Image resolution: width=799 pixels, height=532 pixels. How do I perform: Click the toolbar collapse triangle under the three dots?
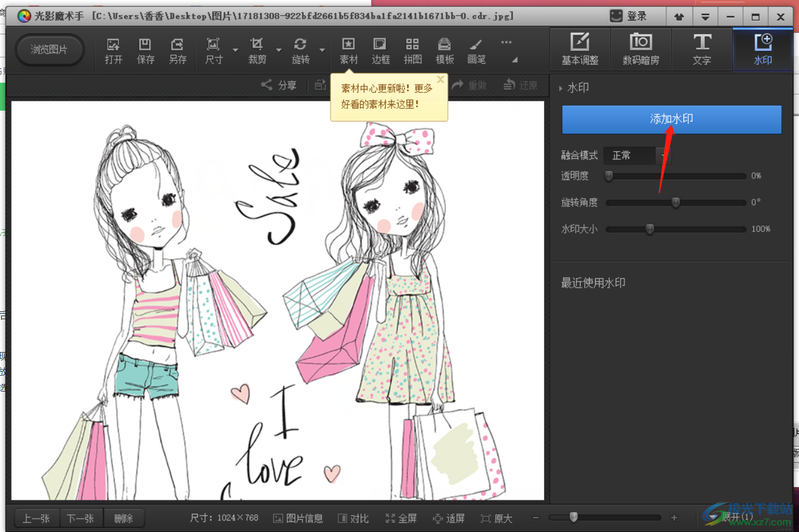(515, 60)
